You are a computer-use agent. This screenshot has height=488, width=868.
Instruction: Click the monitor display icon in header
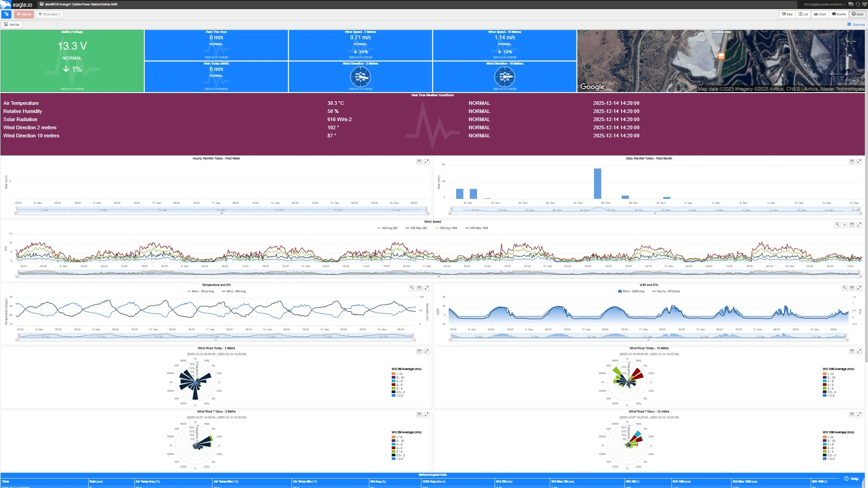pos(864,5)
